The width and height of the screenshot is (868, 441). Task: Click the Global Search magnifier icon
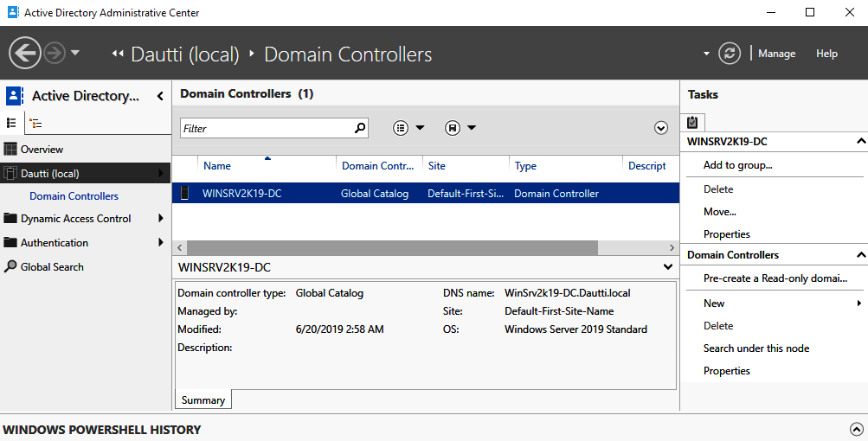10,266
